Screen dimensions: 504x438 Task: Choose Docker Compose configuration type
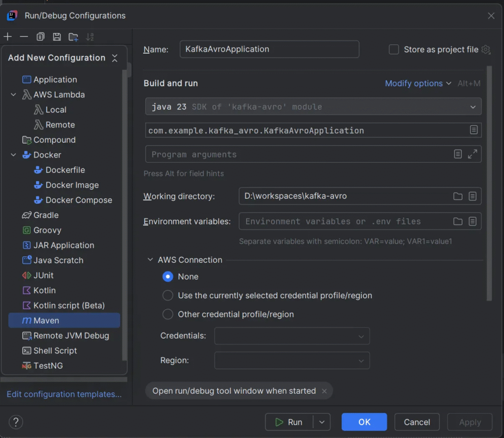(x=78, y=200)
